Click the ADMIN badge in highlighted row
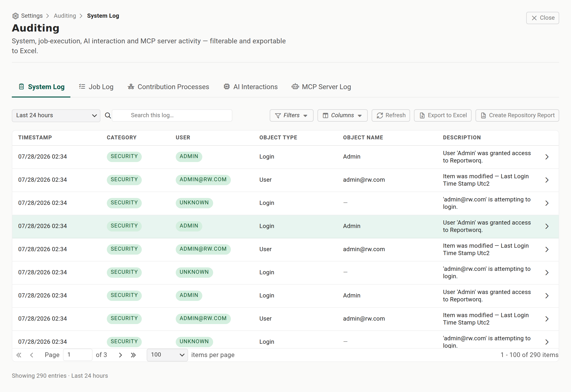 pos(189,226)
